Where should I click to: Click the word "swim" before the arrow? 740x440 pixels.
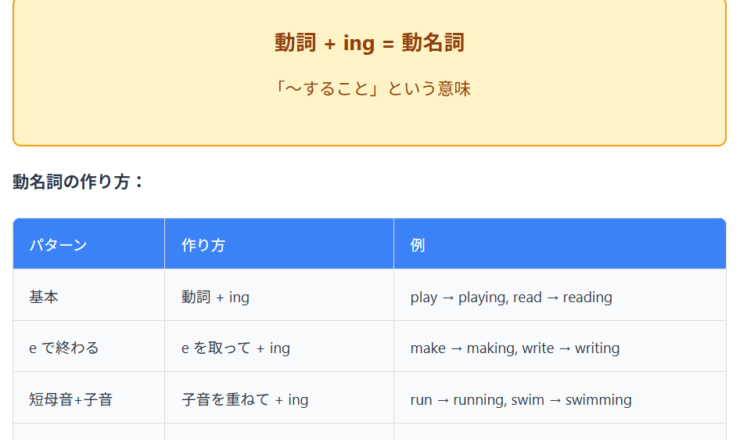[527, 400]
